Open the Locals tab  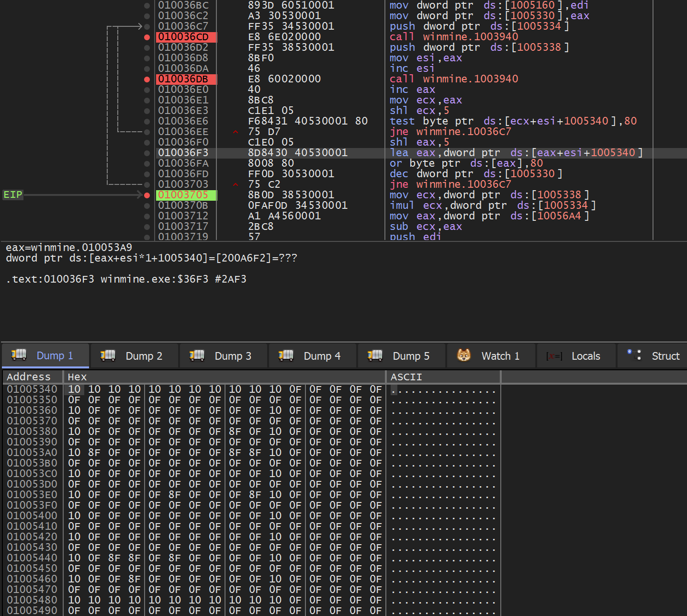click(x=576, y=356)
